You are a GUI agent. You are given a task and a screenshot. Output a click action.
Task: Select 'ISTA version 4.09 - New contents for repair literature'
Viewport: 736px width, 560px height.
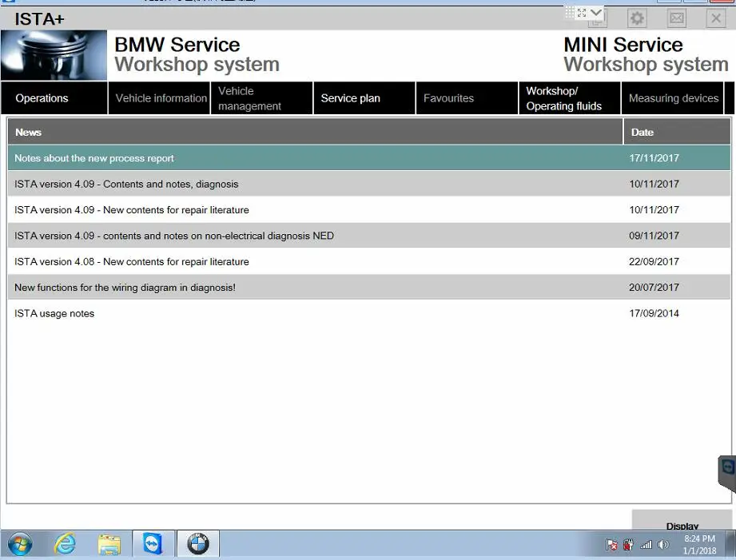click(369, 210)
